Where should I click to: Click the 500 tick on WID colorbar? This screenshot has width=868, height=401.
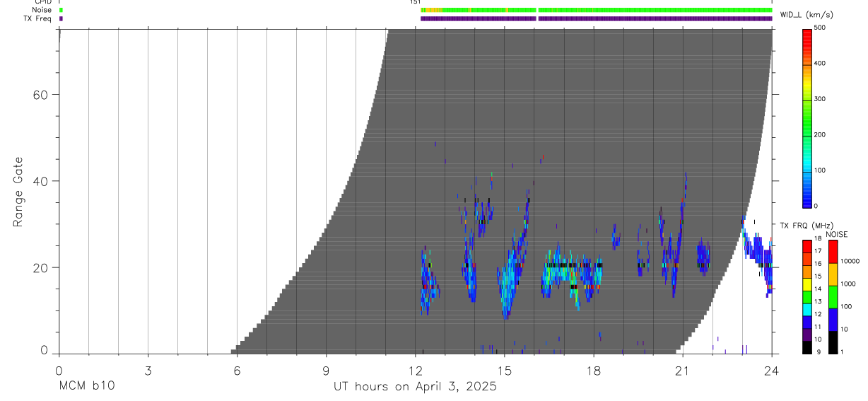pos(821,28)
